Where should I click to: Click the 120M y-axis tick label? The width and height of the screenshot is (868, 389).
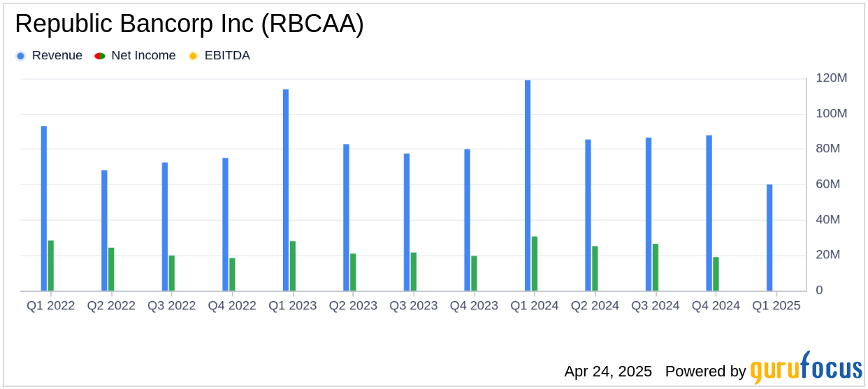click(832, 78)
